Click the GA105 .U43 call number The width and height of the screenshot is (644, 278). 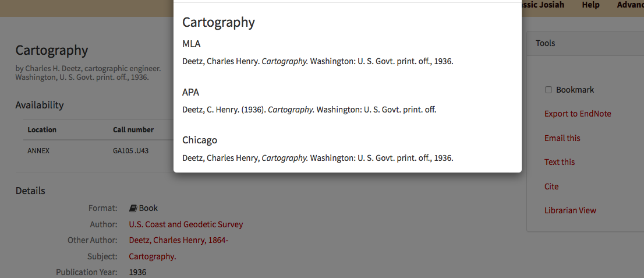(x=130, y=150)
